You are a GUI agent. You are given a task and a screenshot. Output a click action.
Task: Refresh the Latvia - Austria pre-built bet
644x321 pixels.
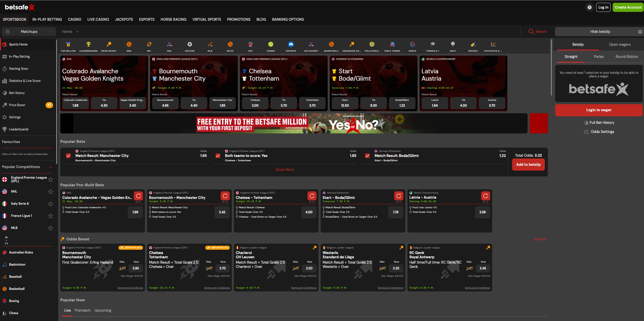pyautogui.click(x=486, y=196)
